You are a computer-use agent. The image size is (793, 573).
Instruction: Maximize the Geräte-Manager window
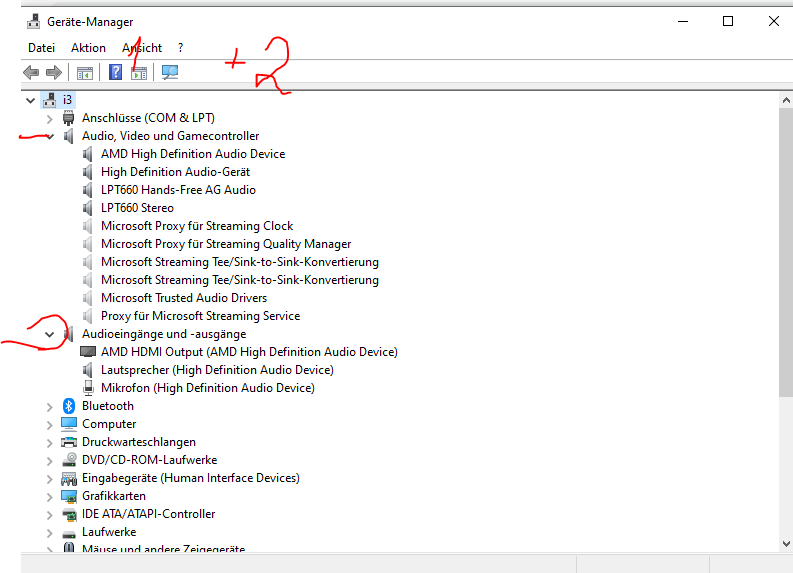click(x=728, y=21)
